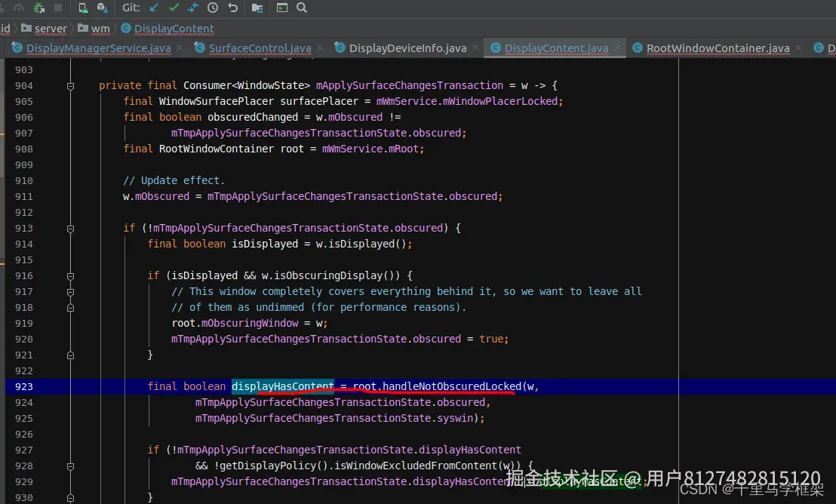The width and height of the screenshot is (836, 504).
Task: Open the Run Anything terminal icon
Action: [x=282, y=8]
